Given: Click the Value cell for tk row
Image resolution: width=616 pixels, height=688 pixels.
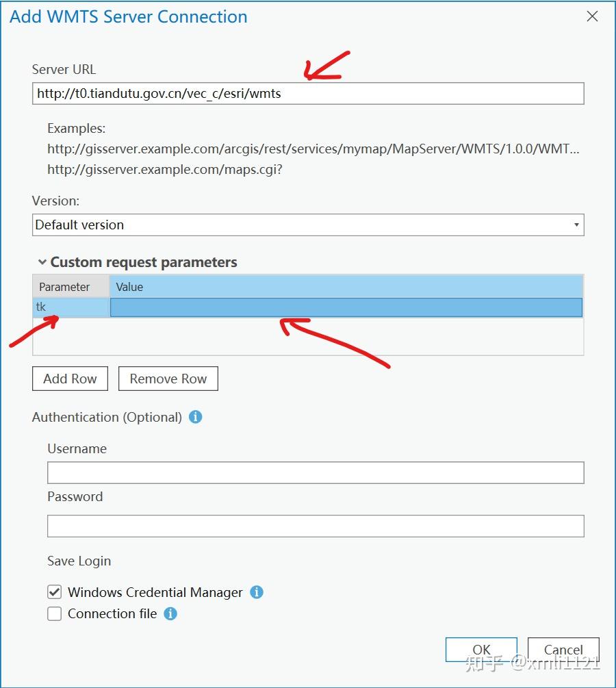Looking at the screenshot, I should pos(346,307).
